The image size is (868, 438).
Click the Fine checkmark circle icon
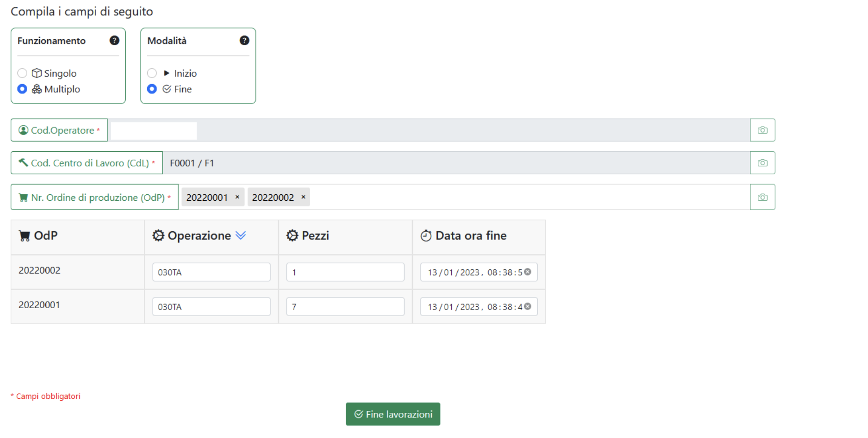point(166,89)
